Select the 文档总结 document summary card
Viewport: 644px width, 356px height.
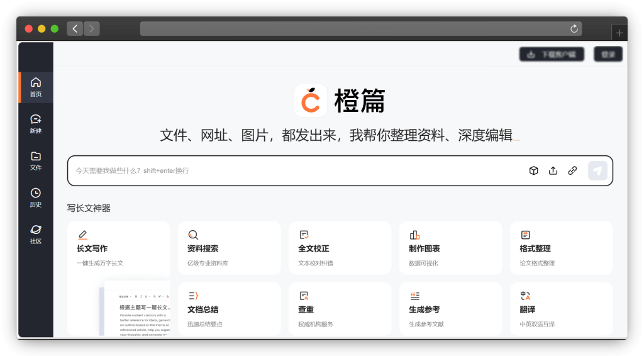coord(229,309)
